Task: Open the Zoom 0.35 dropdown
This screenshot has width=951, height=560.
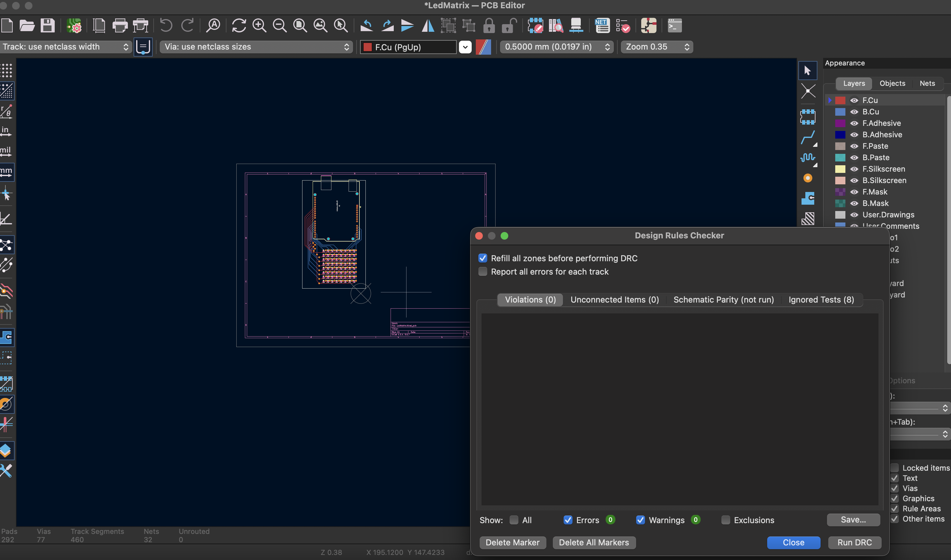Action: tap(656, 47)
